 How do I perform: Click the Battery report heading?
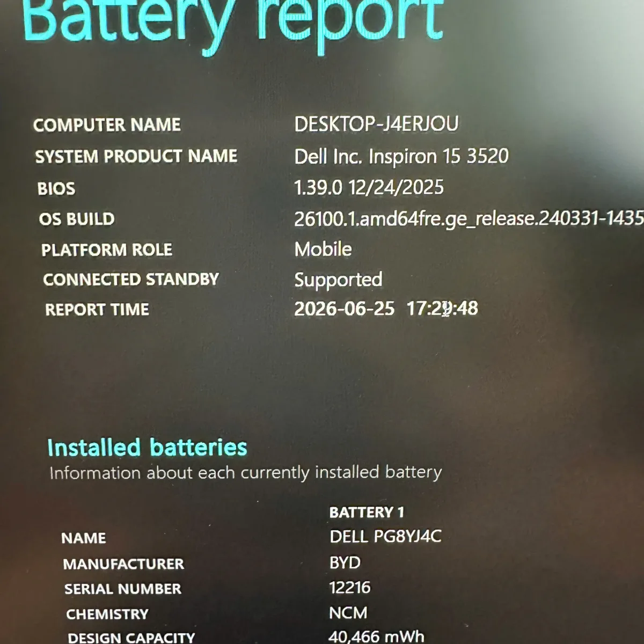[233, 21]
